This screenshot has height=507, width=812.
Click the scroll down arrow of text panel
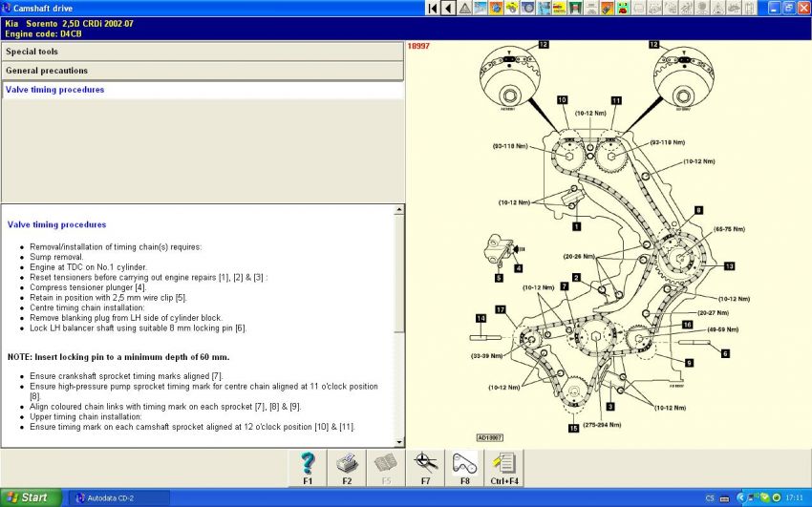click(399, 440)
